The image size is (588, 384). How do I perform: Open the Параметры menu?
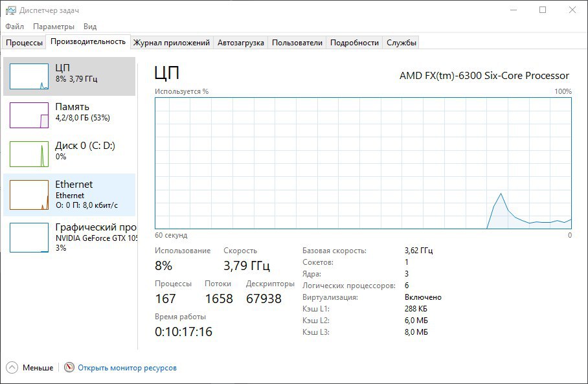(54, 27)
